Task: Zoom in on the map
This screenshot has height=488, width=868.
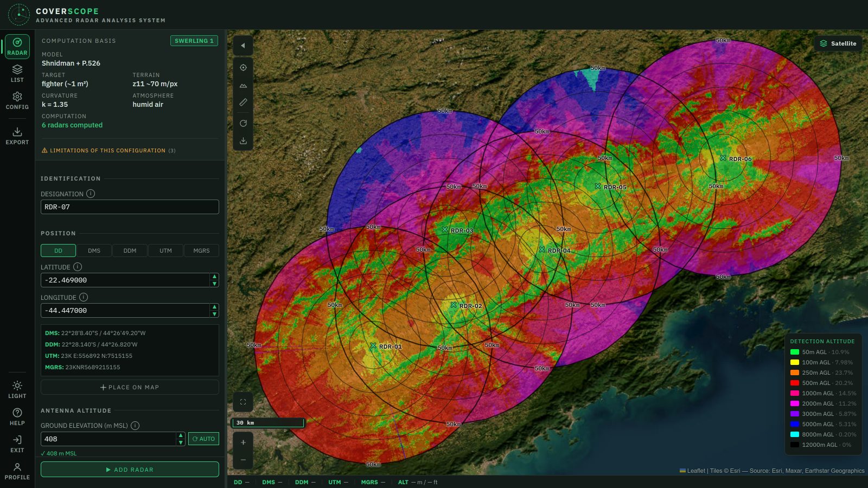Action: [x=243, y=442]
